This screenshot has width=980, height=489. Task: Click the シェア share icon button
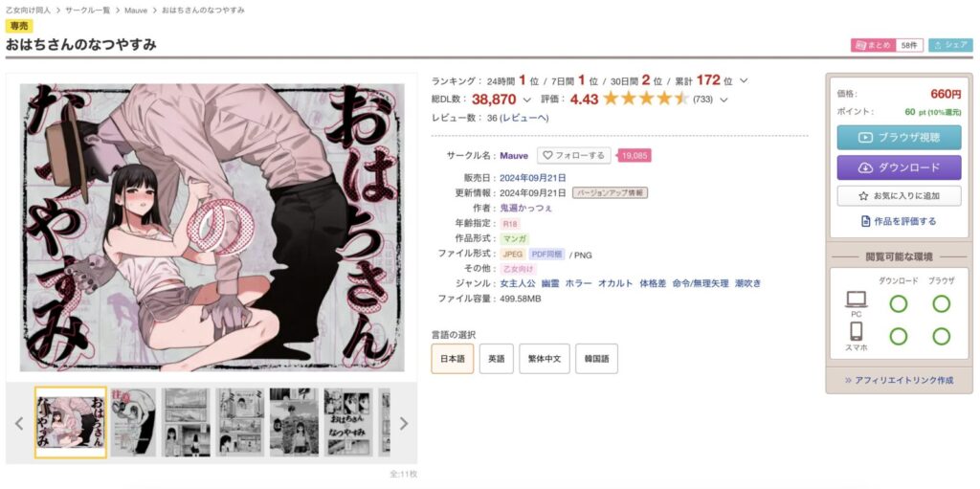(x=950, y=45)
